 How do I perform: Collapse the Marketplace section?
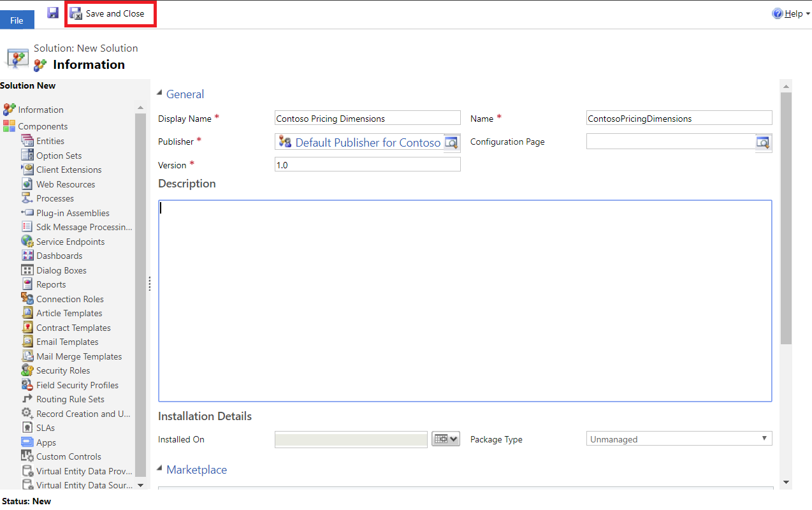click(160, 469)
